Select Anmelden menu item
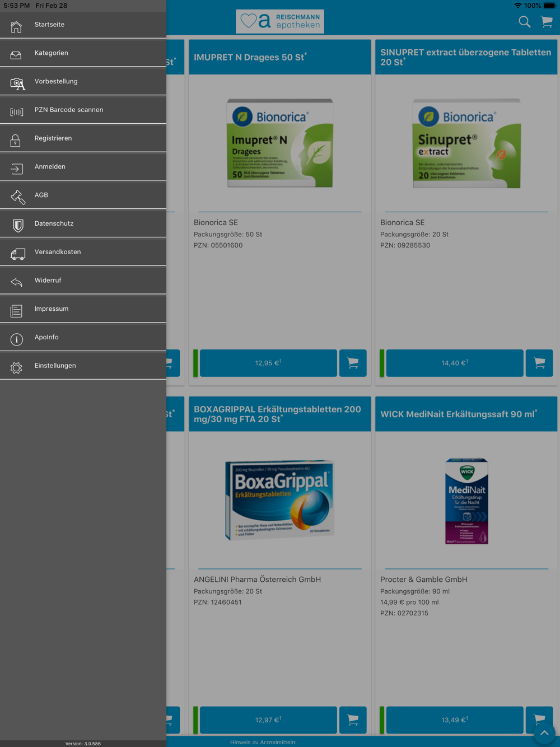 83,167
